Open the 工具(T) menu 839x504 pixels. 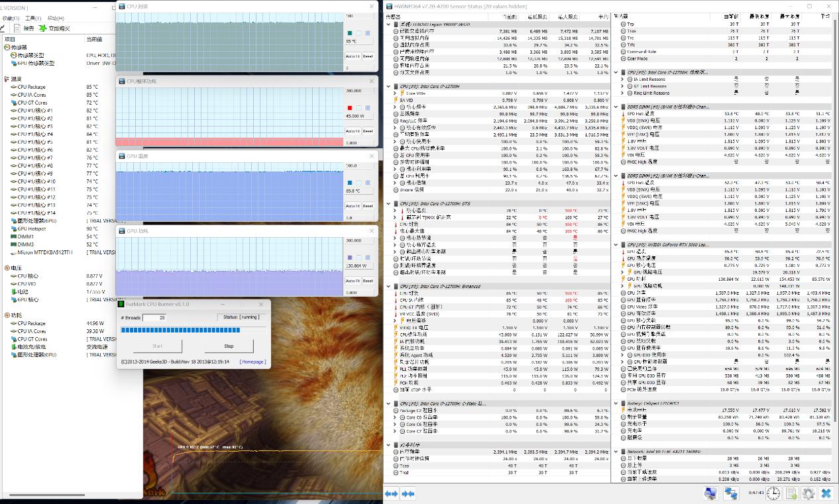pos(33,19)
